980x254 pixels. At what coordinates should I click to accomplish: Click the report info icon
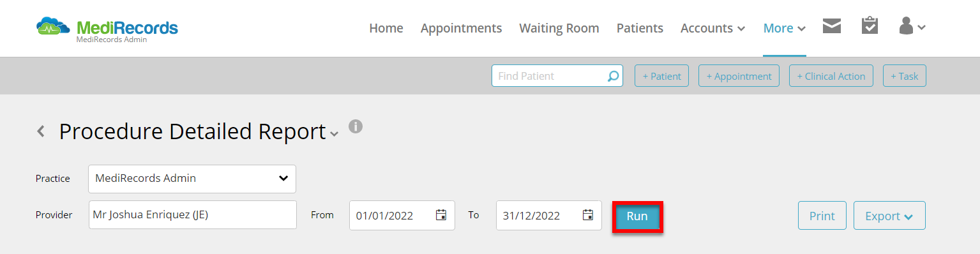[x=356, y=126]
